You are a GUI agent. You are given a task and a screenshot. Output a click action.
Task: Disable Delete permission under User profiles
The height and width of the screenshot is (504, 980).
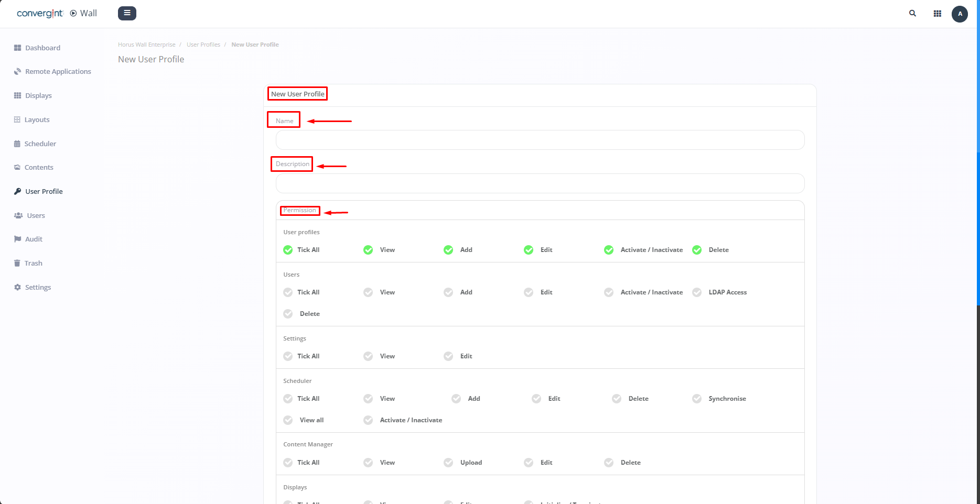tap(697, 250)
